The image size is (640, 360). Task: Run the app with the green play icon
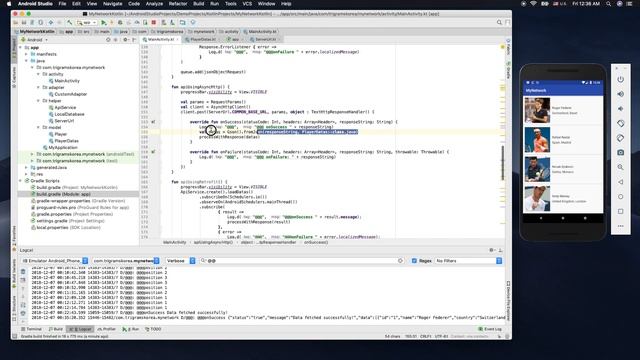104,22
